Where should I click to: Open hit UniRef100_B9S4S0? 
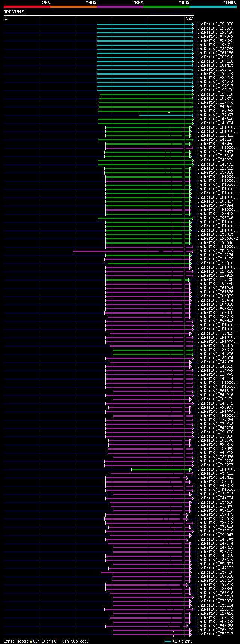click(x=215, y=32)
